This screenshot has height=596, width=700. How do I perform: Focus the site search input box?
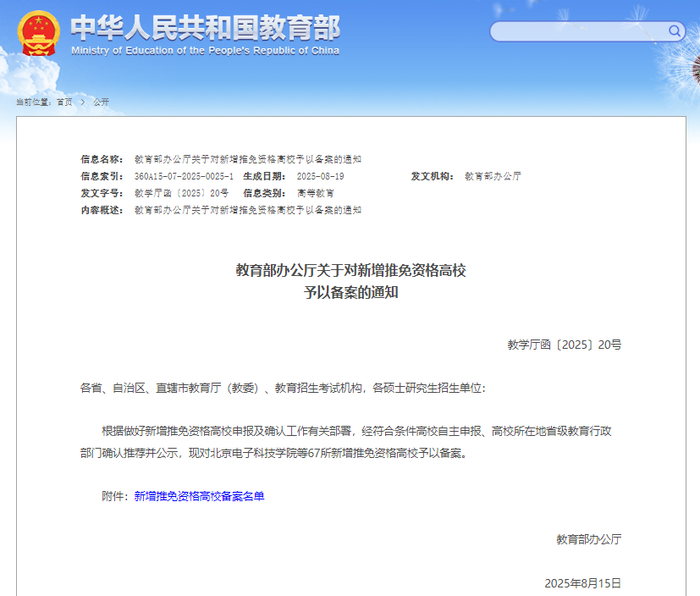579,31
